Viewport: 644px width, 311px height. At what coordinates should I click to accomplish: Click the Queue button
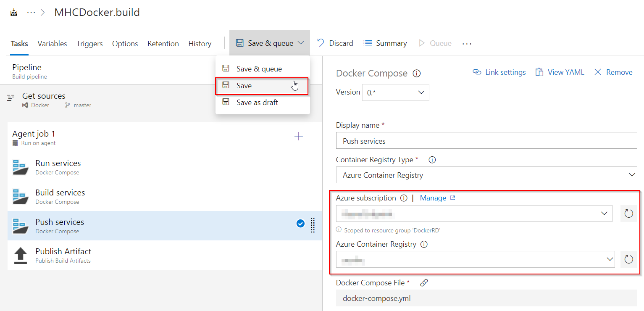click(x=435, y=43)
